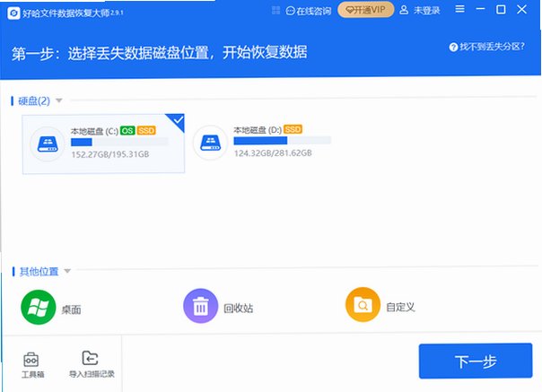Click the 硬盘(2) section heading

34,101
